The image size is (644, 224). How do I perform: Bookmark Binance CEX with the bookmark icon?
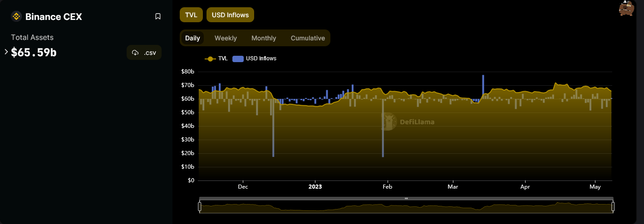(158, 16)
